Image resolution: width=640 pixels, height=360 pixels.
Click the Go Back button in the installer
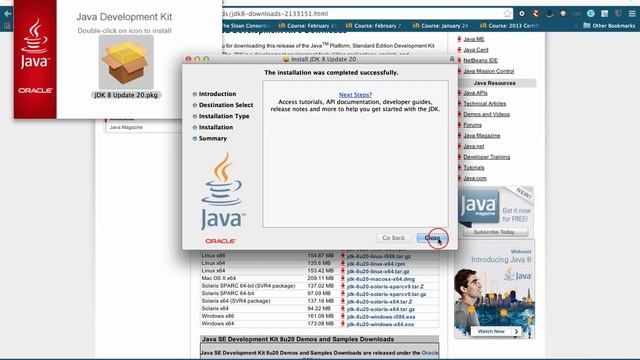point(393,238)
